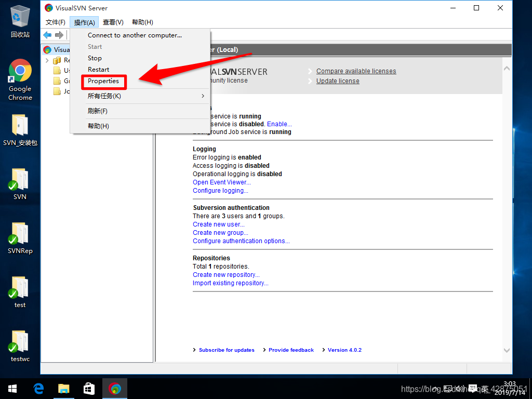Select the SVN desktop folder
Viewport: 532px width, 399px height.
point(20,184)
